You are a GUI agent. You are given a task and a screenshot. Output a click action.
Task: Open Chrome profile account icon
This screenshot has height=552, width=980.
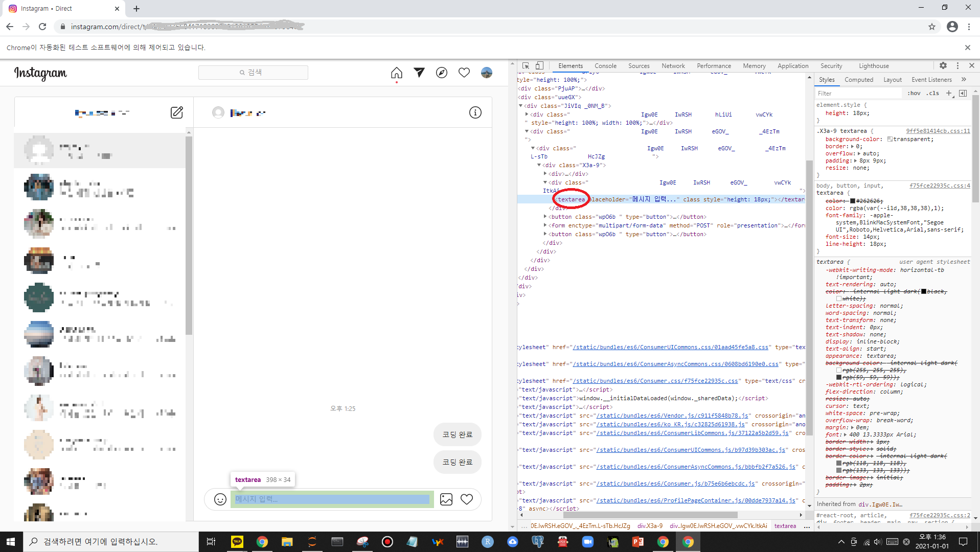tap(952, 27)
